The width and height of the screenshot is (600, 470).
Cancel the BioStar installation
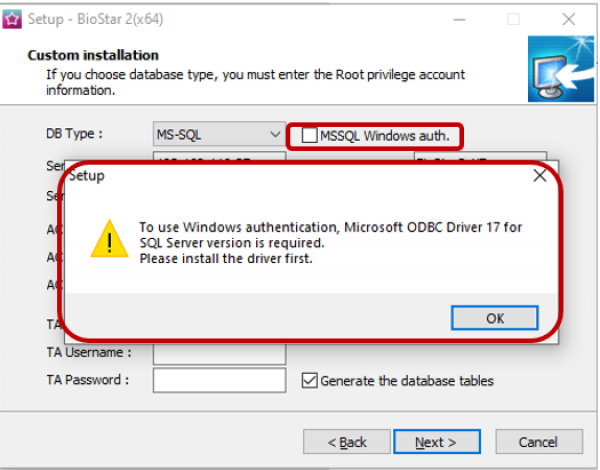pyautogui.click(x=538, y=442)
